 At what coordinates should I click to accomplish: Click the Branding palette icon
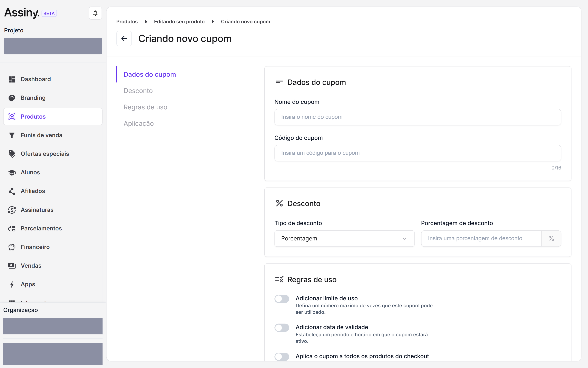pos(12,98)
